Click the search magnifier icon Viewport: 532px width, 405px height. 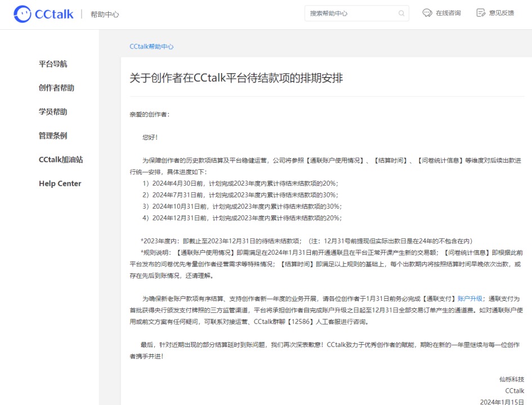click(x=401, y=13)
